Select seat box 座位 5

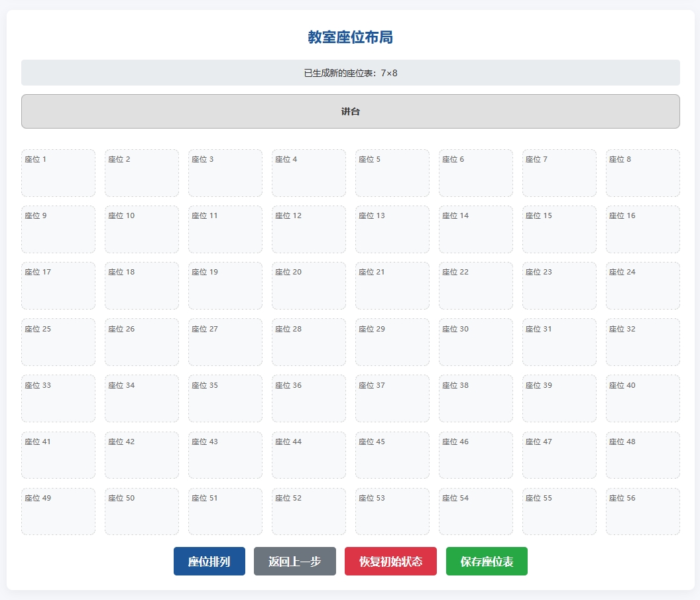[392, 173]
